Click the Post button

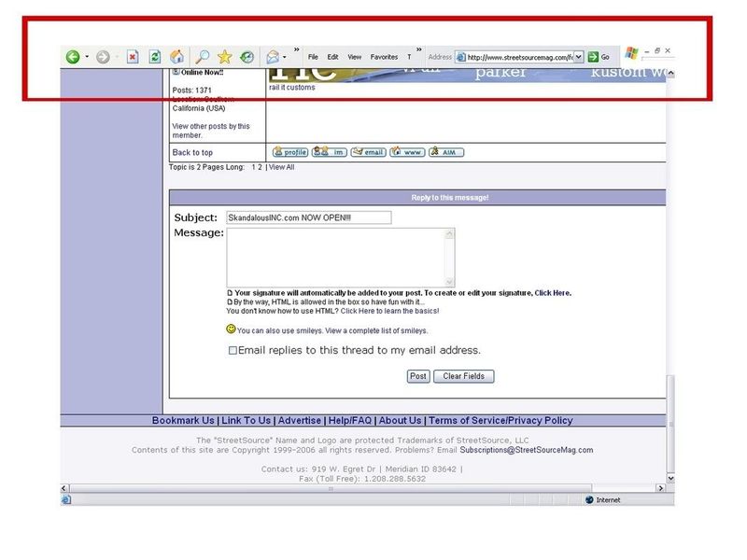(x=417, y=376)
